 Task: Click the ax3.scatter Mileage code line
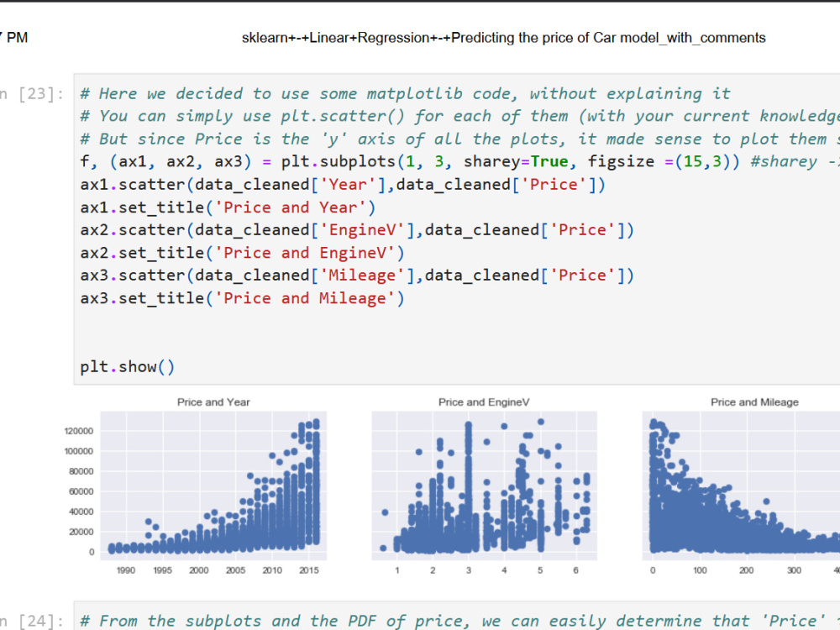[357, 276]
